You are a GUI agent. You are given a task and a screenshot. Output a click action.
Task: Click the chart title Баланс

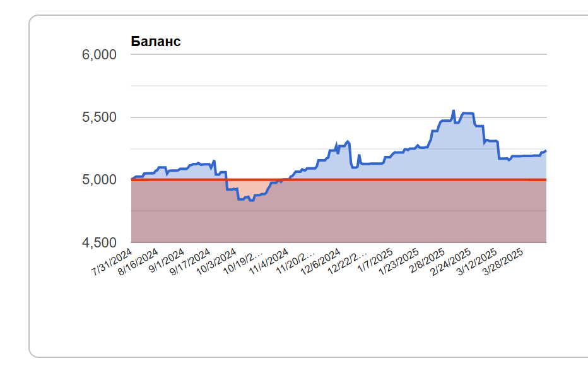click(156, 41)
